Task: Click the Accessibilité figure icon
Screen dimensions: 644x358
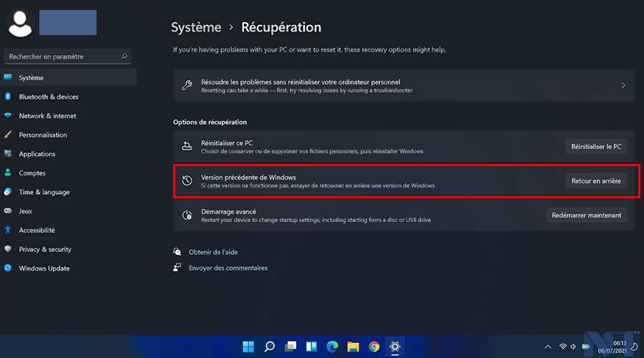Action: pyautogui.click(x=8, y=230)
